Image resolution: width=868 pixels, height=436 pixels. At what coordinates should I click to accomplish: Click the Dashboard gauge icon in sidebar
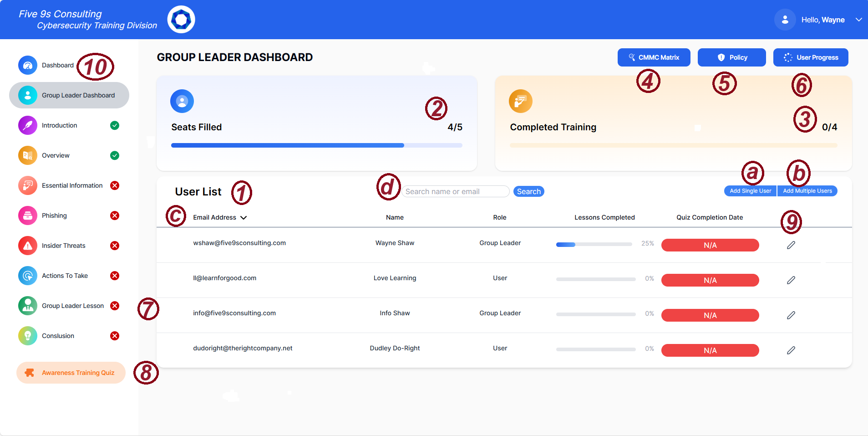pyautogui.click(x=28, y=65)
